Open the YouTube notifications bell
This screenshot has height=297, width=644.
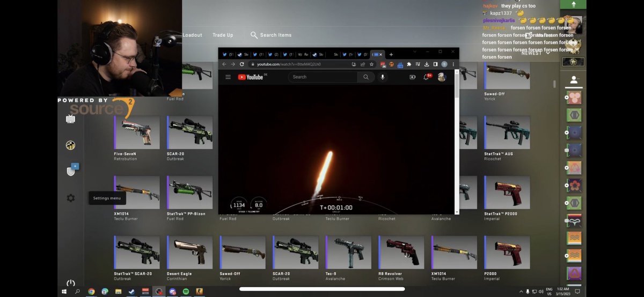(x=427, y=77)
